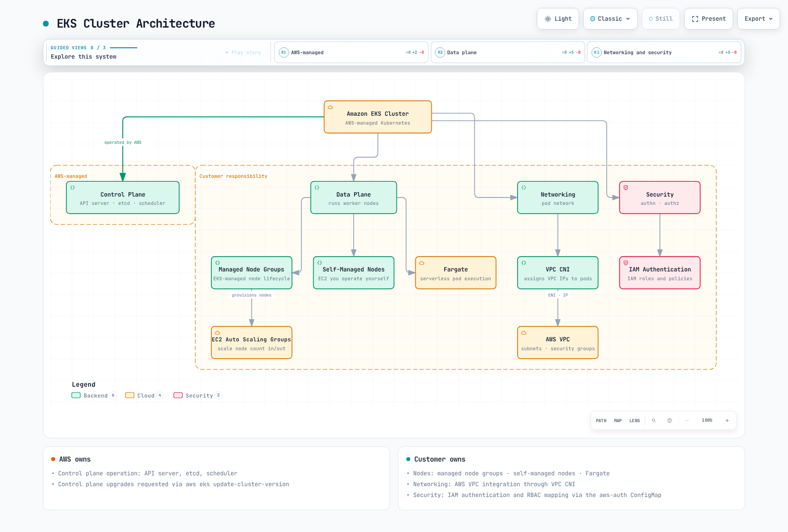This screenshot has height=532, width=788.
Task: Click shield icon on Security node
Action: 626,188
